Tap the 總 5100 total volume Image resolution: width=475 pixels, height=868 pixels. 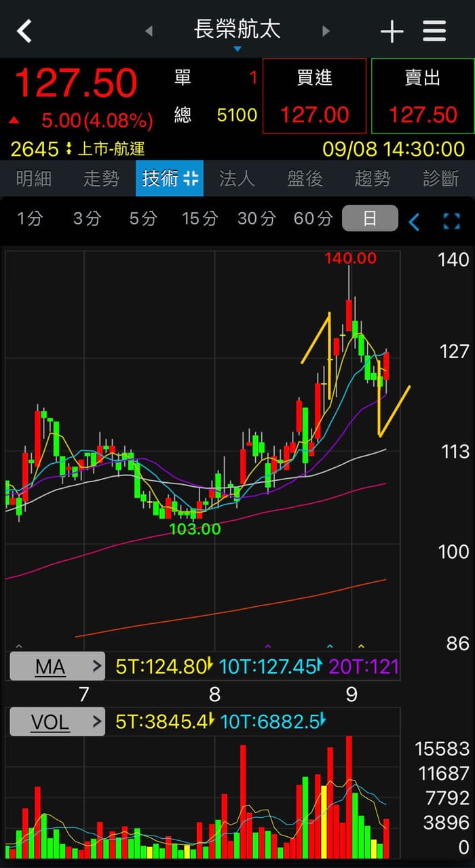click(216, 115)
